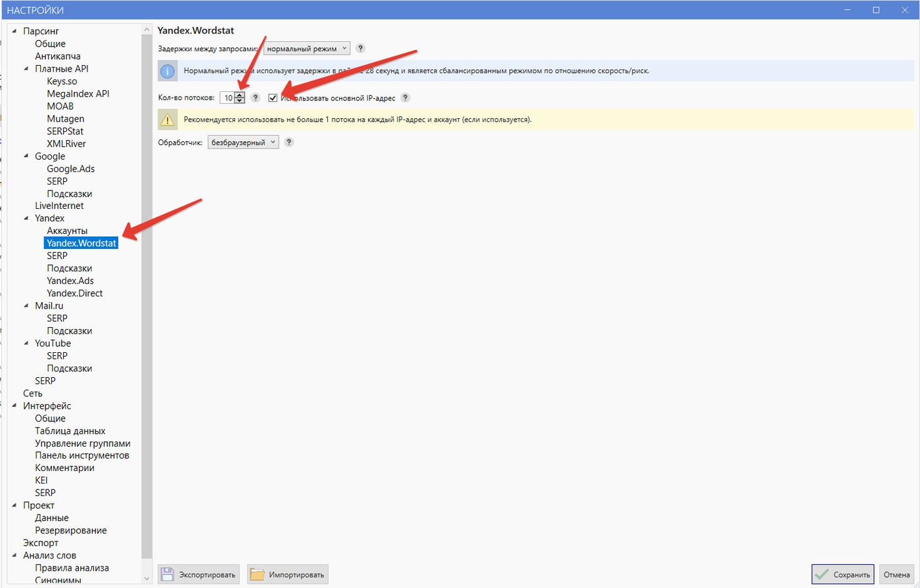Open help for request delay setting

click(x=360, y=48)
